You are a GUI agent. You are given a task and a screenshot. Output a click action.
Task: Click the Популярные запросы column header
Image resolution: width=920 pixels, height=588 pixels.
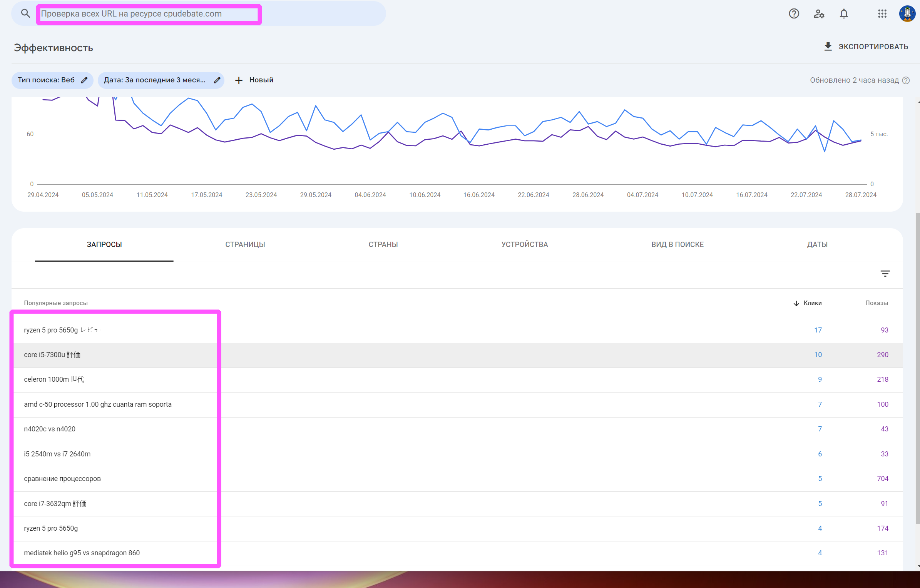click(56, 303)
